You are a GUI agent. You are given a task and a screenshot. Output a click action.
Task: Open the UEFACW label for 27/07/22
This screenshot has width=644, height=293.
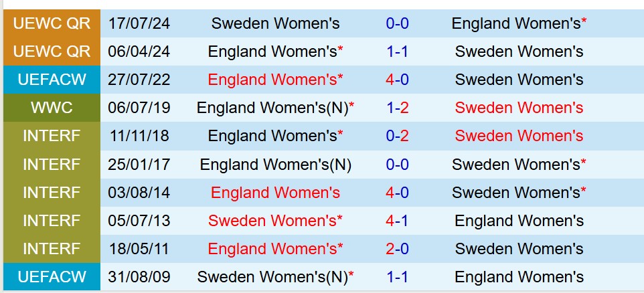pos(52,80)
